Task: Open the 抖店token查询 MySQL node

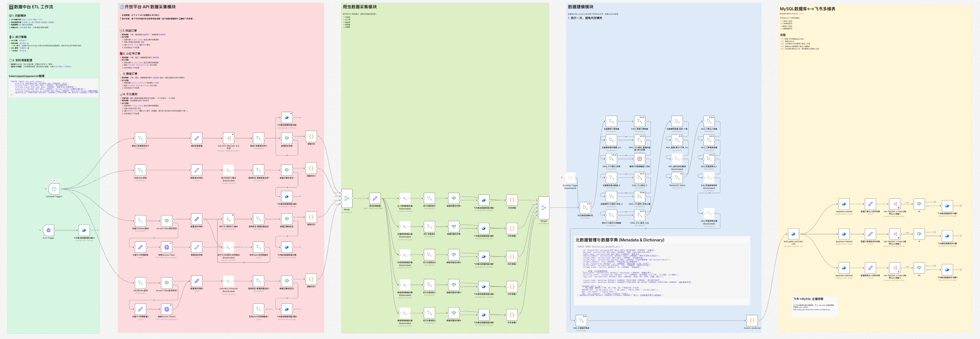Action: click(x=140, y=170)
